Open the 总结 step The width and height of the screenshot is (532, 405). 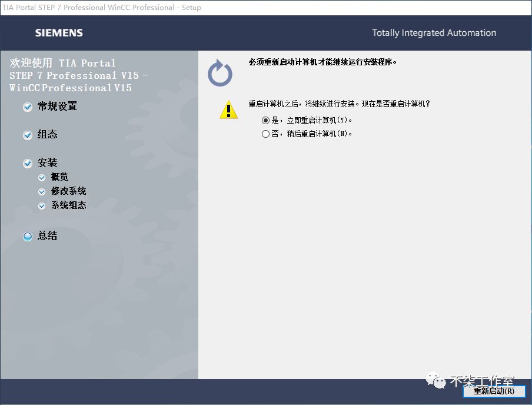tap(47, 235)
